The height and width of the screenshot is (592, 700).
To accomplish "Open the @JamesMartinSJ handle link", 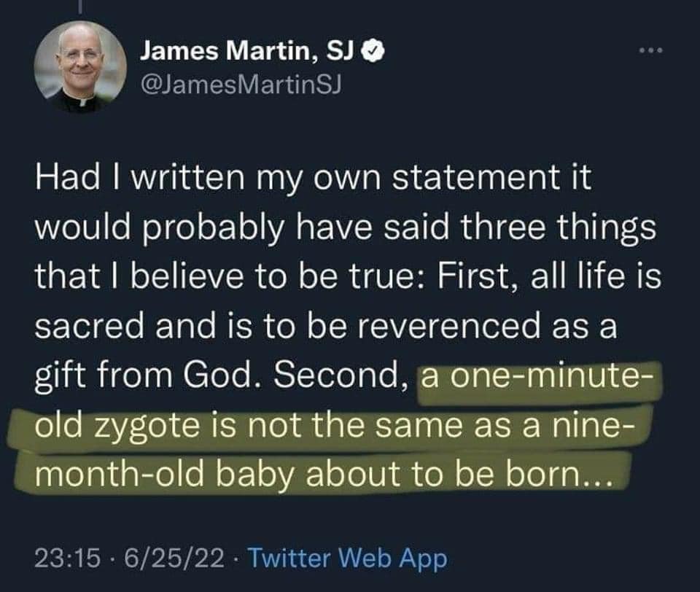I will click(240, 85).
